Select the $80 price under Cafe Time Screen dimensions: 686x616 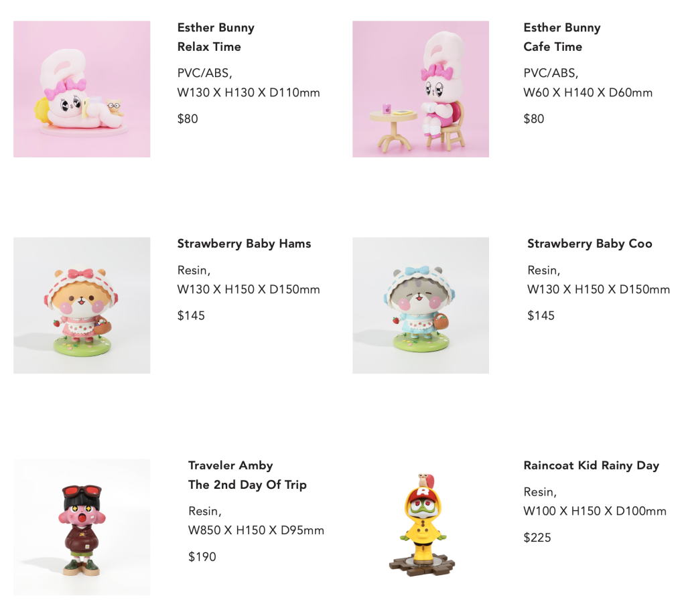tap(534, 119)
